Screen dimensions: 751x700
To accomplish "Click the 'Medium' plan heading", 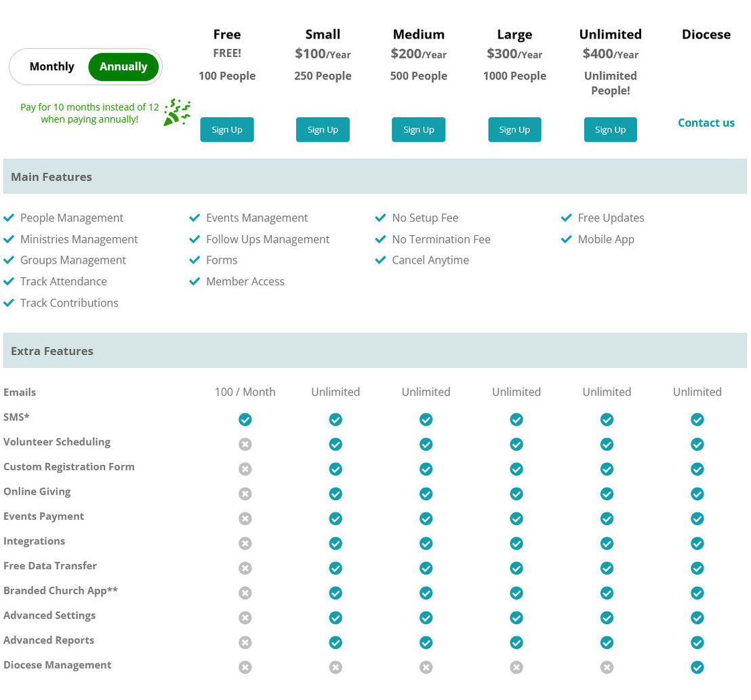I will pos(419,35).
